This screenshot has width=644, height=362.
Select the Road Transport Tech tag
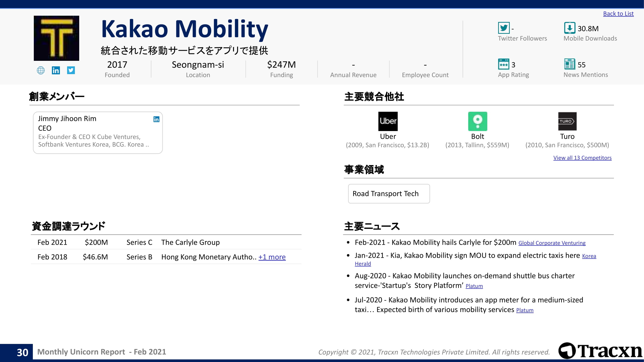click(389, 194)
